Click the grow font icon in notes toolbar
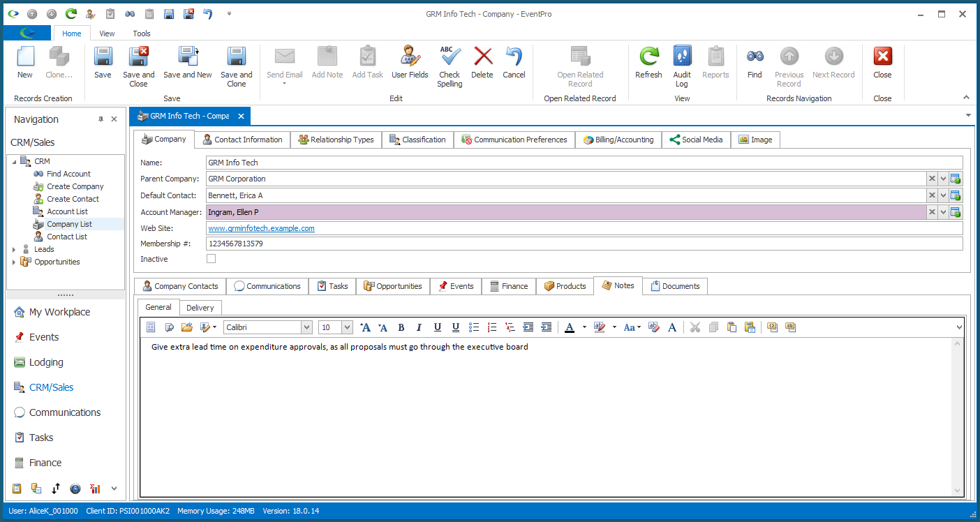This screenshot has width=980, height=522. coord(365,327)
